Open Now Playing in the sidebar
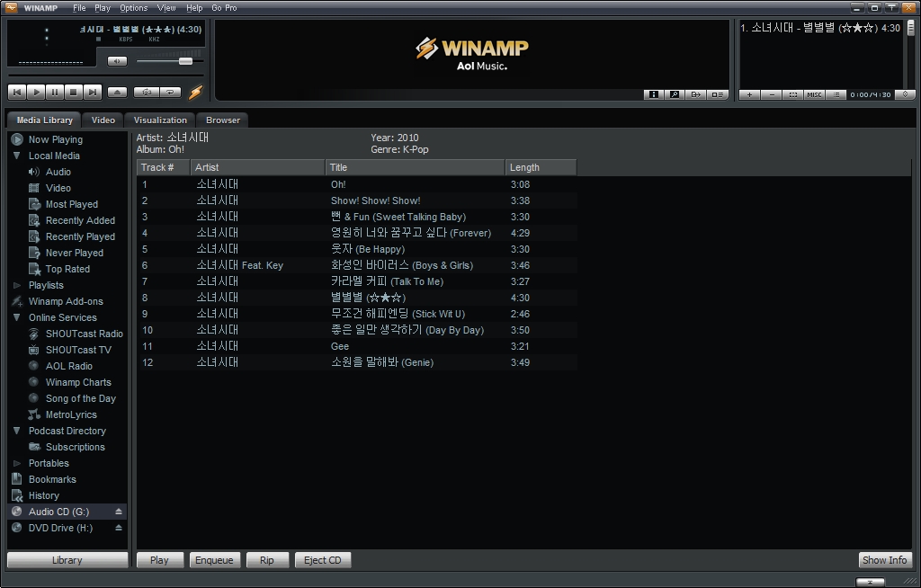The height and width of the screenshot is (588, 921). (56, 139)
